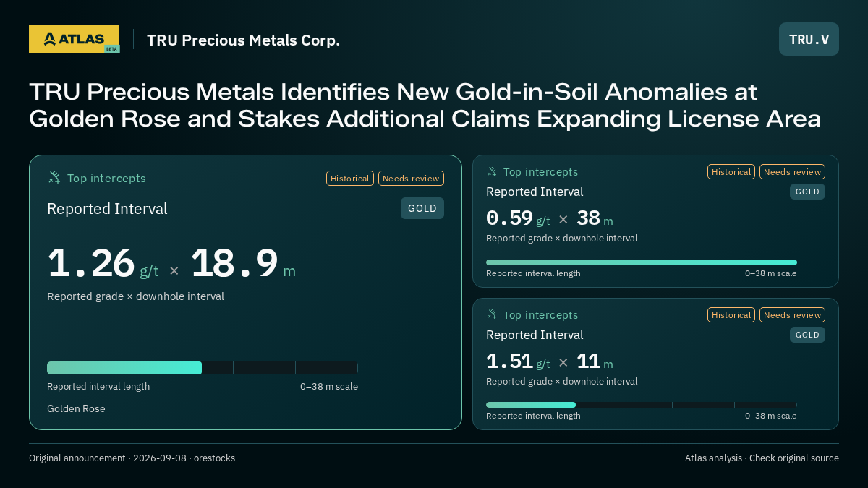This screenshot has height=488, width=868.
Task: Click the 38 m interval length bar
Action: (x=642, y=262)
